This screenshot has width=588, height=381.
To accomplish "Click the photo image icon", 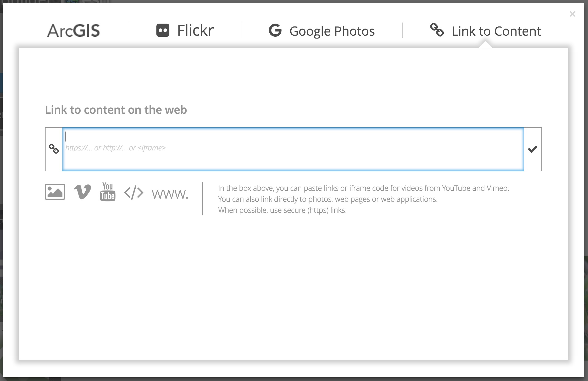I will pos(55,192).
